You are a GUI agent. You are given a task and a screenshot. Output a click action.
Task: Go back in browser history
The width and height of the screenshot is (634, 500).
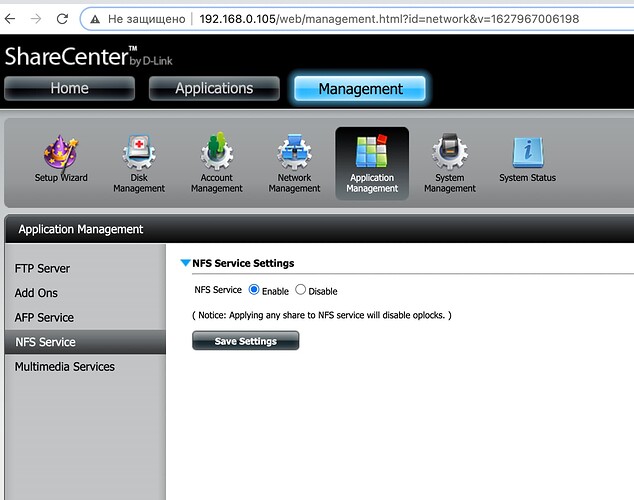[x=10, y=19]
